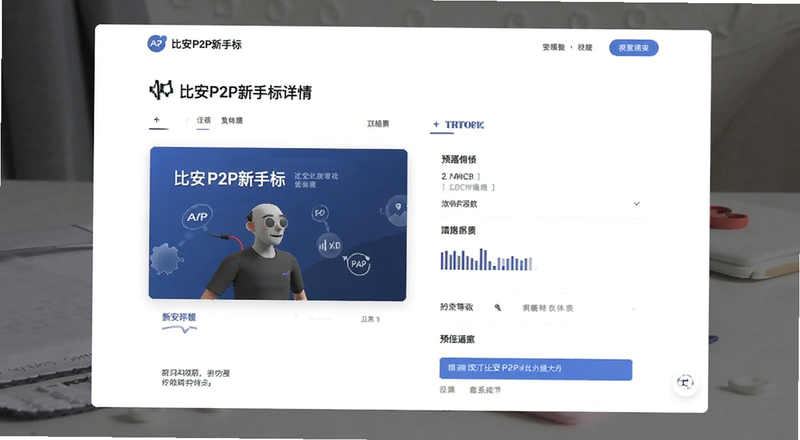
Task: Open the header link left of the dot
Action: coord(554,47)
